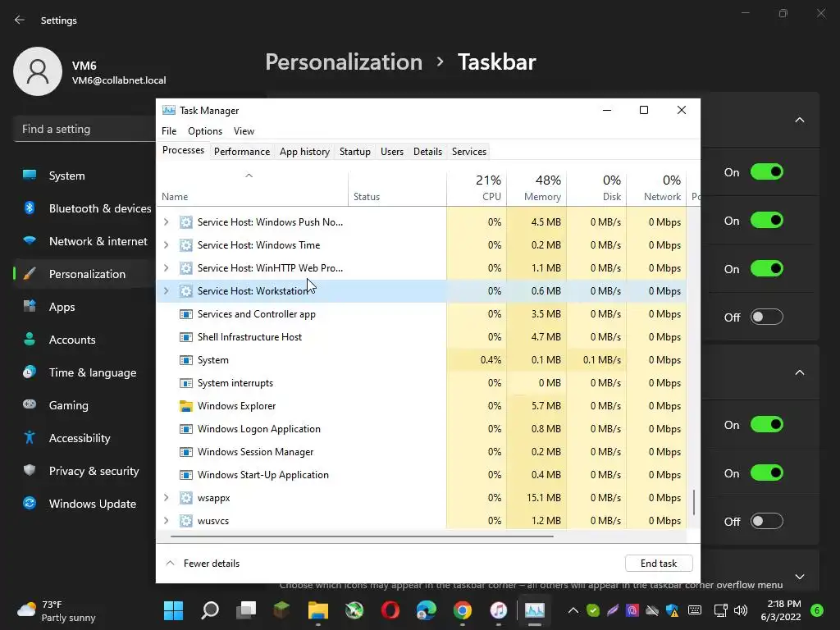Image resolution: width=840 pixels, height=630 pixels.
Task: Switch to the Performance tab
Action: pyautogui.click(x=242, y=152)
